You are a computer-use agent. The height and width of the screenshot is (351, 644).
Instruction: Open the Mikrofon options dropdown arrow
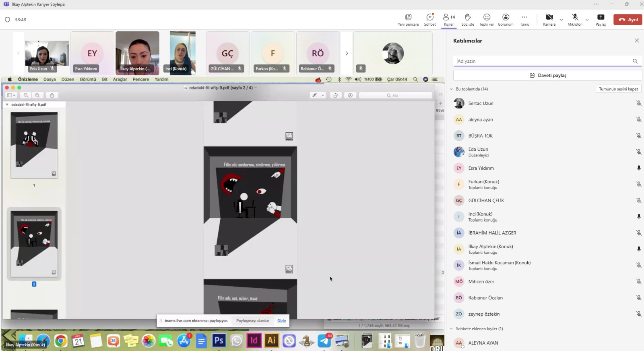(x=587, y=20)
